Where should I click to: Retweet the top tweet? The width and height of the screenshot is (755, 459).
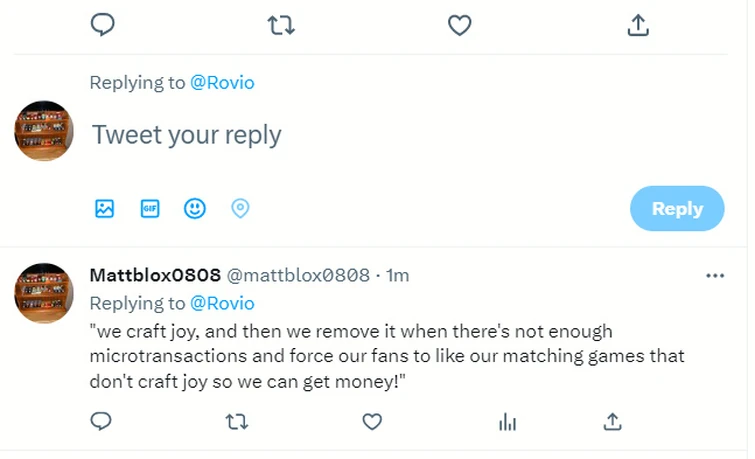[x=282, y=25]
